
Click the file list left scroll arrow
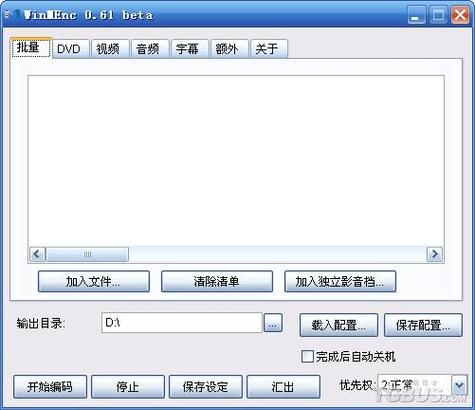click(x=37, y=254)
